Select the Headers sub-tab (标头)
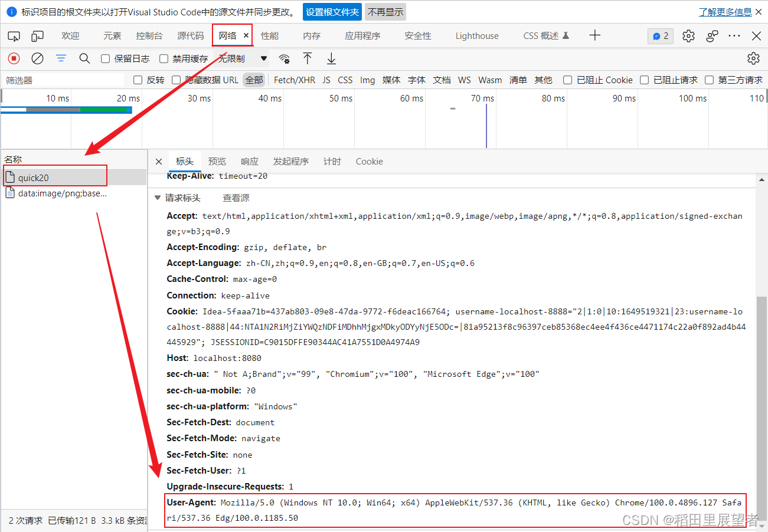This screenshot has width=768, height=532. click(x=185, y=162)
